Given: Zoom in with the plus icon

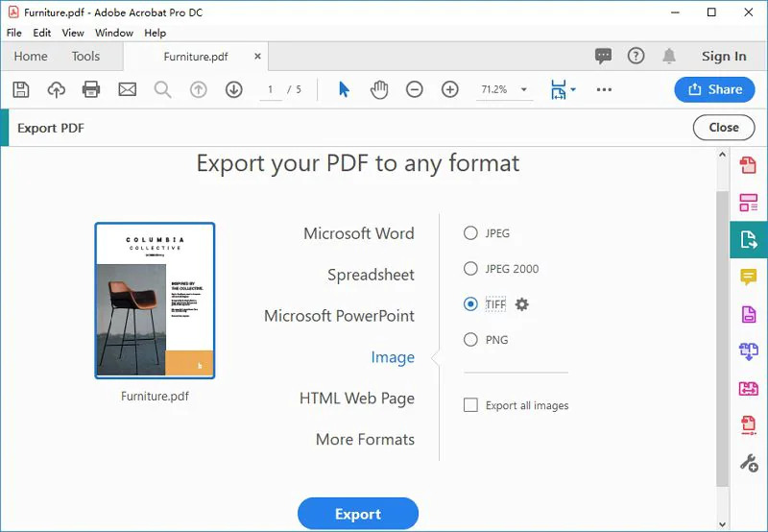Looking at the screenshot, I should (450, 89).
